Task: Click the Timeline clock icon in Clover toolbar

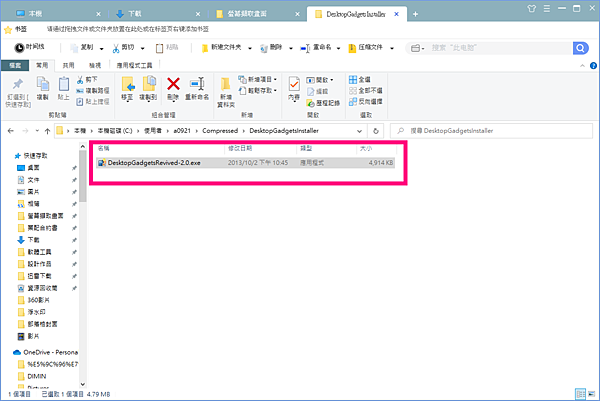Action: [19, 48]
